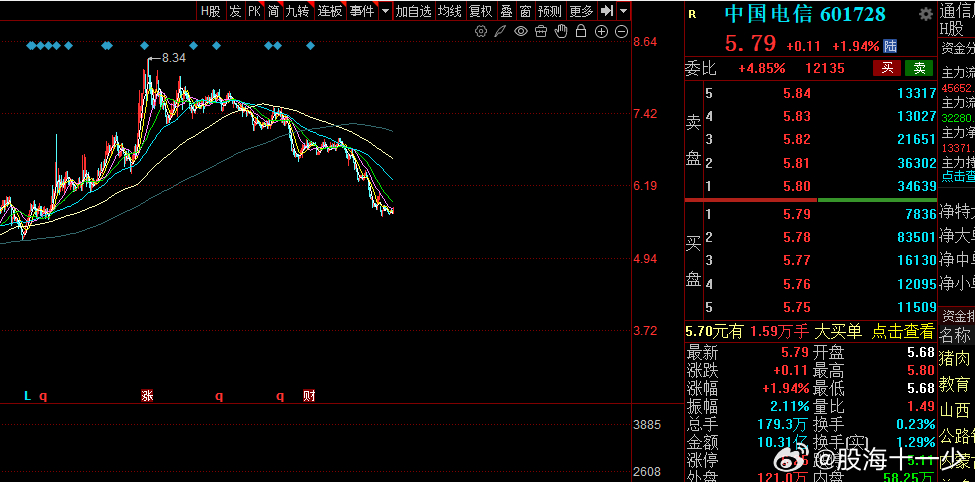The width and height of the screenshot is (975, 482).
Task: Click the 山西 entry in right list
Action: pos(954,410)
